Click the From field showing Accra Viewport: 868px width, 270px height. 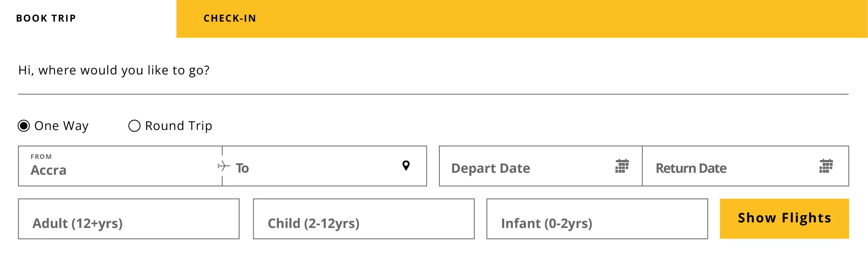tap(119, 170)
